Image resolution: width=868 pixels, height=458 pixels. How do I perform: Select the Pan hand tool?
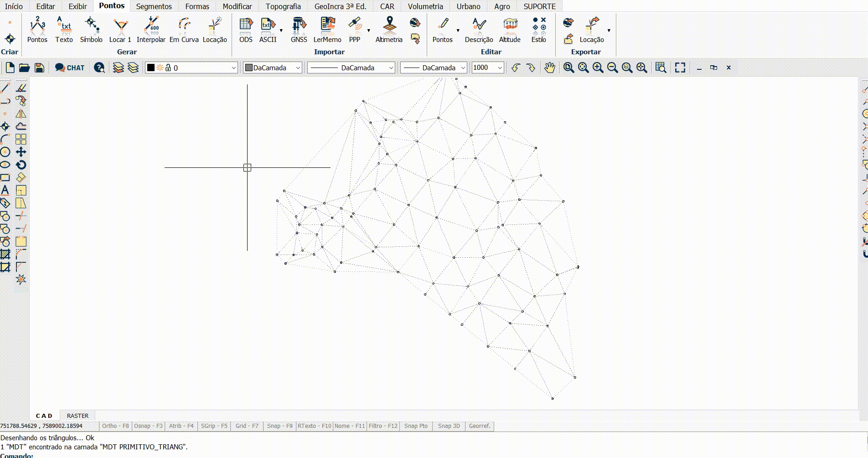550,68
